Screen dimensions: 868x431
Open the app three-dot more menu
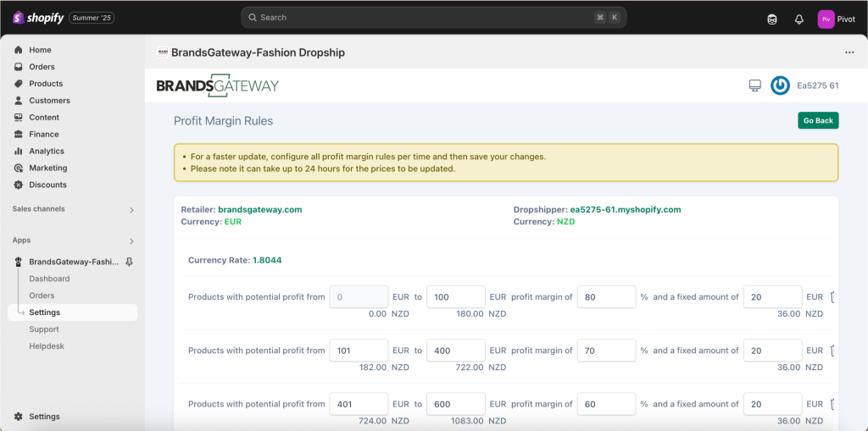coord(849,52)
